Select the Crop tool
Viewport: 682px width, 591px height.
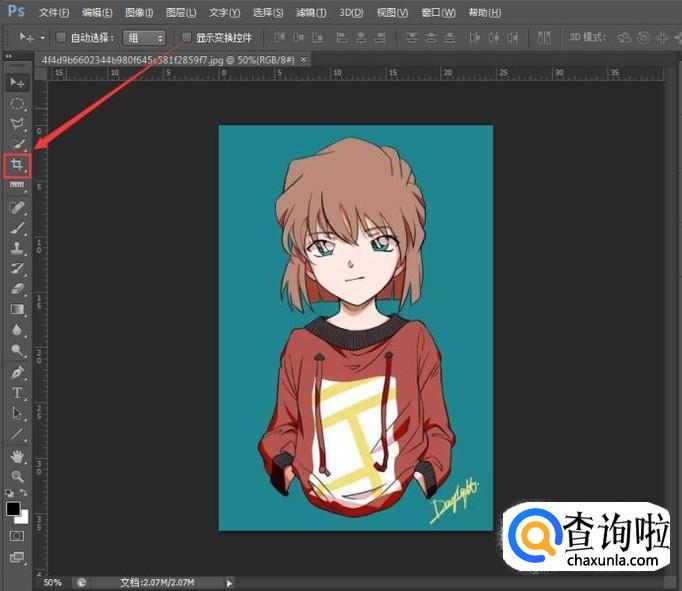pyautogui.click(x=17, y=165)
